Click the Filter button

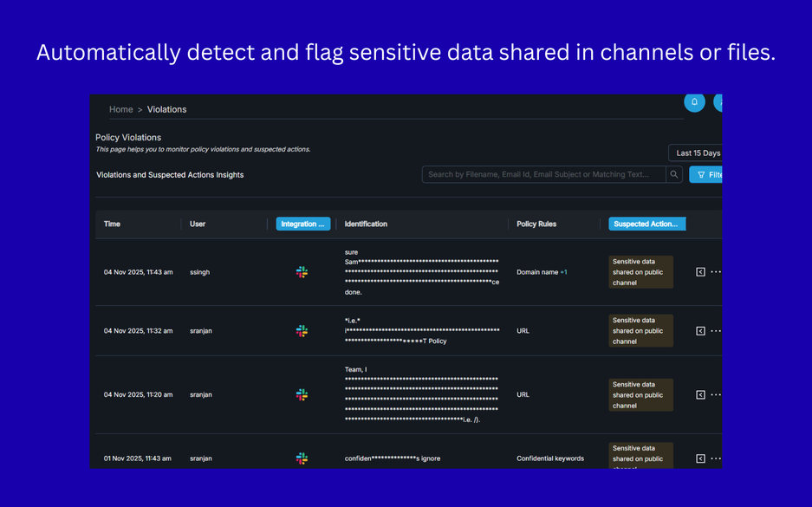[x=706, y=174]
